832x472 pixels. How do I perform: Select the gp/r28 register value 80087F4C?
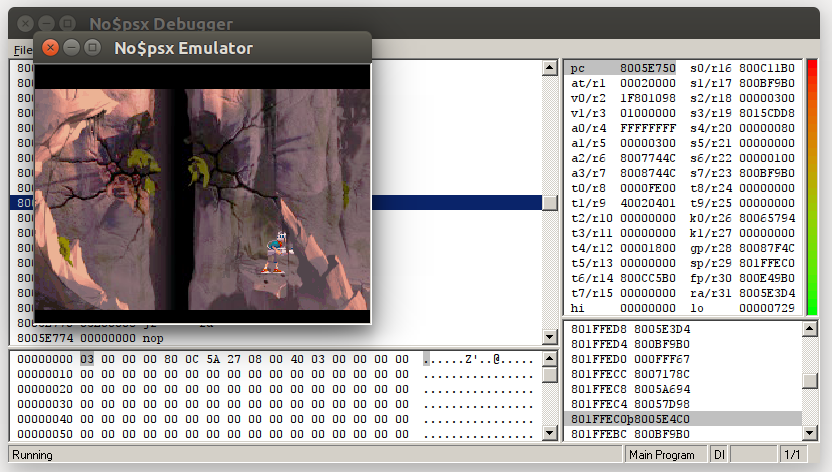pos(767,248)
